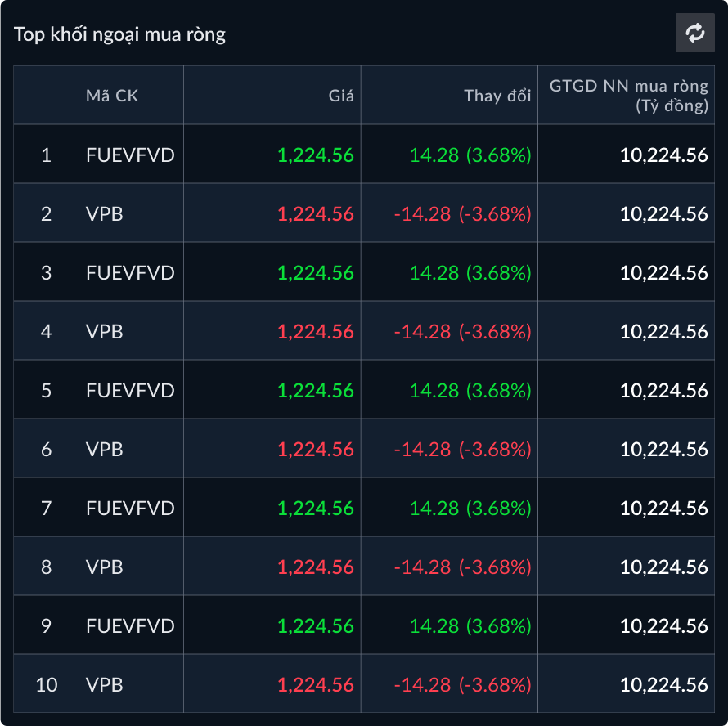Click the red change value in row 2
This screenshot has width=728, height=726.
(462, 213)
